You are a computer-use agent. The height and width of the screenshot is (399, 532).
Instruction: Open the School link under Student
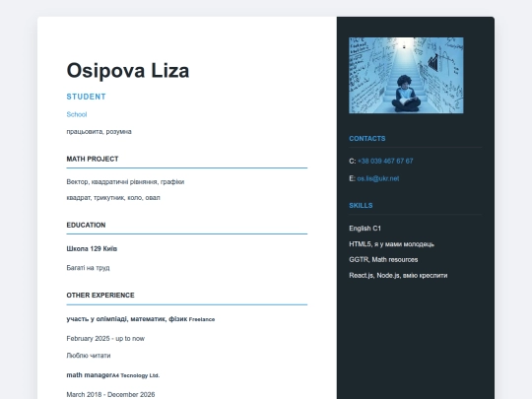pos(77,114)
